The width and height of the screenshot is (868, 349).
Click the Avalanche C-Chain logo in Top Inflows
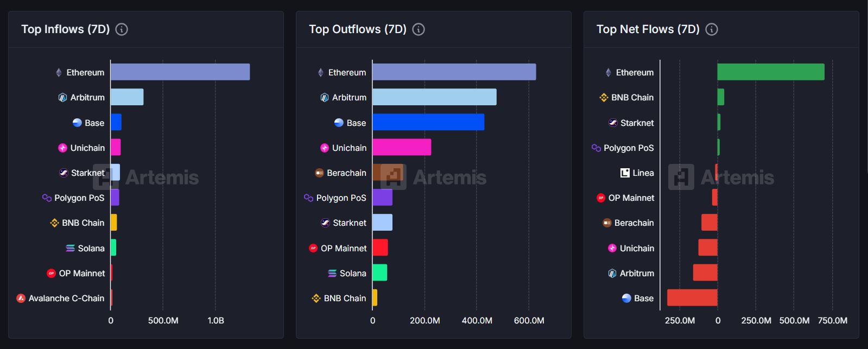click(21, 298)
